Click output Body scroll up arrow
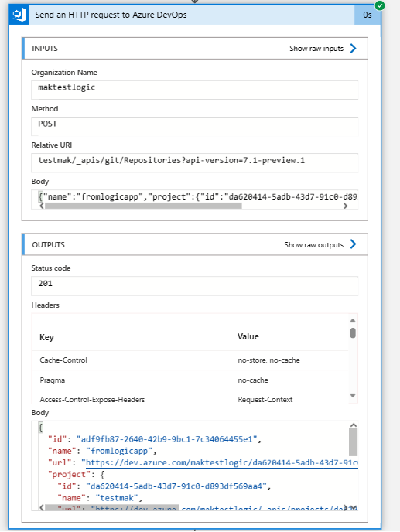400x532 pixels. [x=354, y=425]
